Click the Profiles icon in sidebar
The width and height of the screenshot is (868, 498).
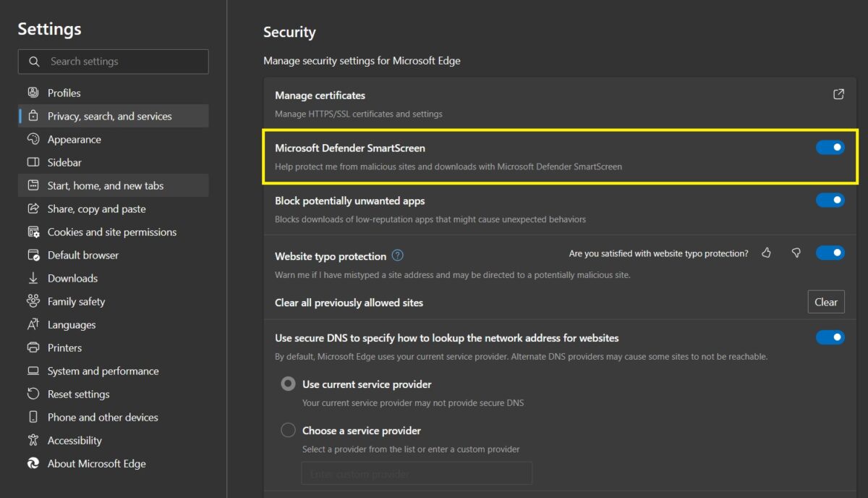(33, 93)
